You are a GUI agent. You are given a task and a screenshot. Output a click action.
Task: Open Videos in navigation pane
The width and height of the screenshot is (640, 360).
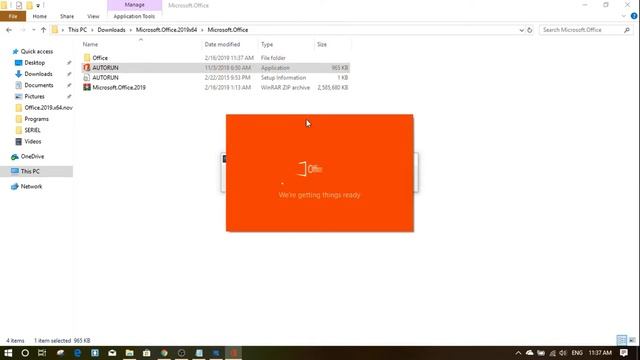pos(33,142)
